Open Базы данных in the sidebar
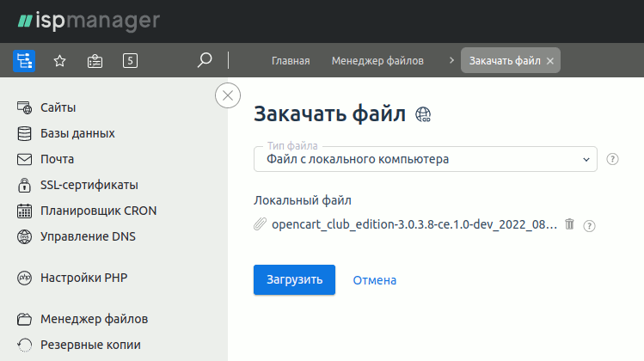Viewport: 644px width, 361px height. 77,133
